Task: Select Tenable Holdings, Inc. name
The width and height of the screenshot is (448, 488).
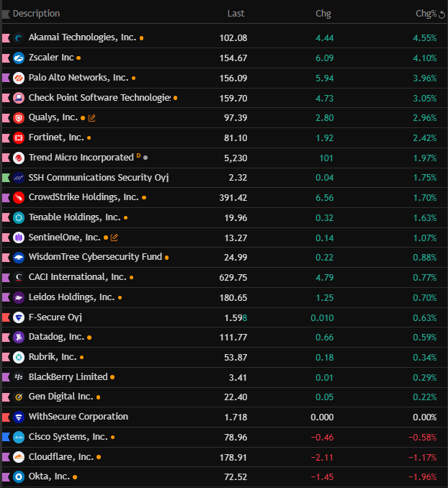Action: 74,217
